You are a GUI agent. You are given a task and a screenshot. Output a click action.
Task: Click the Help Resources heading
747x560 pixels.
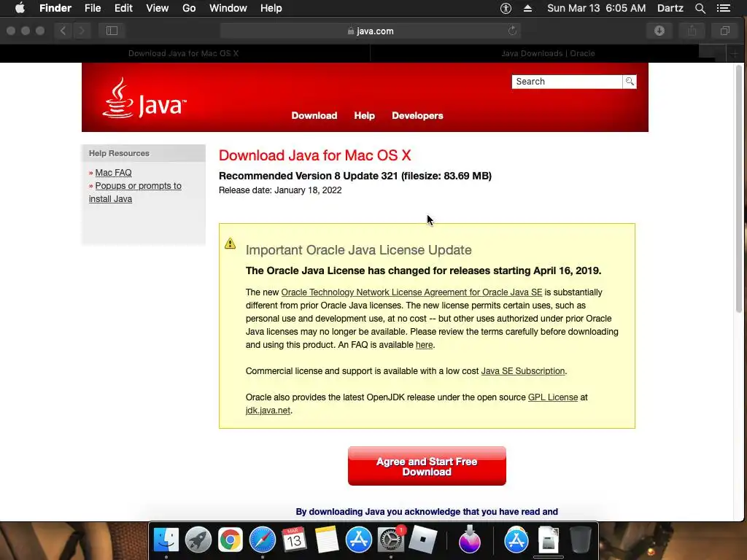(x=119, y=153)
